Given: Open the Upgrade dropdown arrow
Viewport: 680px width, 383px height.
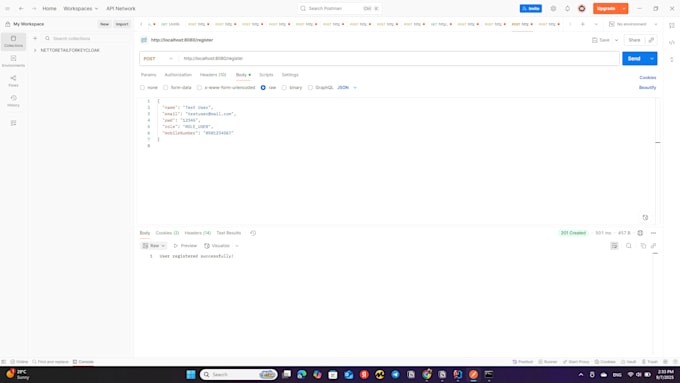Looking at the screenshot, I should click(x=624, y=9).
